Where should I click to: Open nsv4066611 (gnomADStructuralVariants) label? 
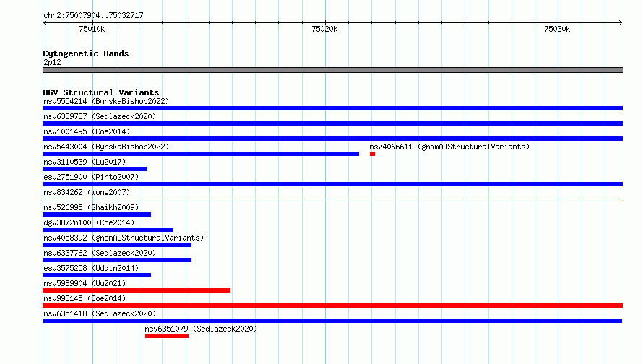tap(449, 147)
